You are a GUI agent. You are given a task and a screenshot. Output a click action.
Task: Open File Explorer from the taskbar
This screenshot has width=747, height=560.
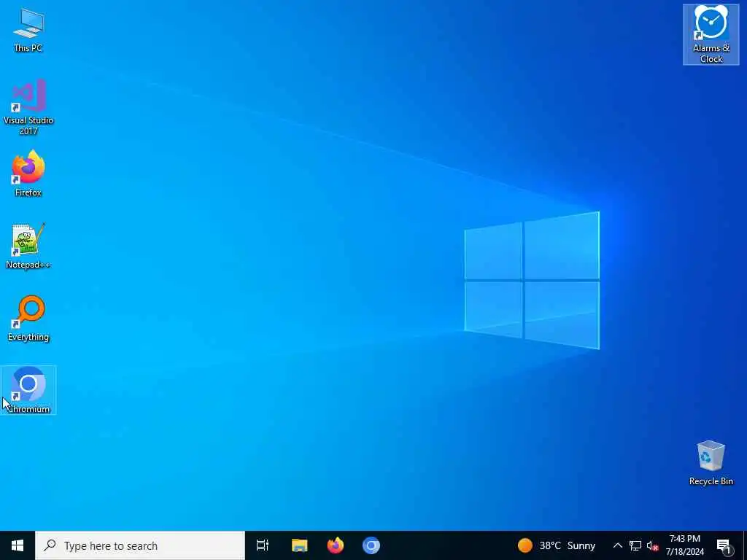pyautogui.click(x=300, y=545)
